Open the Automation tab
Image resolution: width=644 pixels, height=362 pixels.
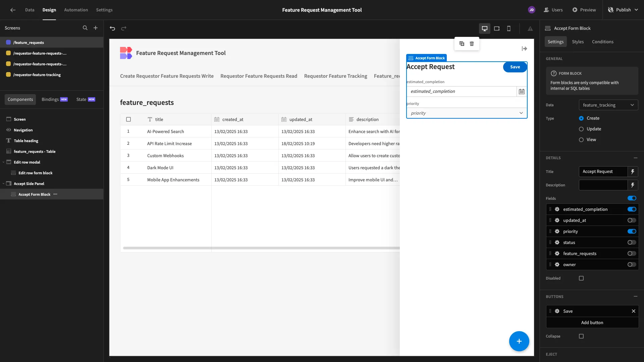(76, 10)
